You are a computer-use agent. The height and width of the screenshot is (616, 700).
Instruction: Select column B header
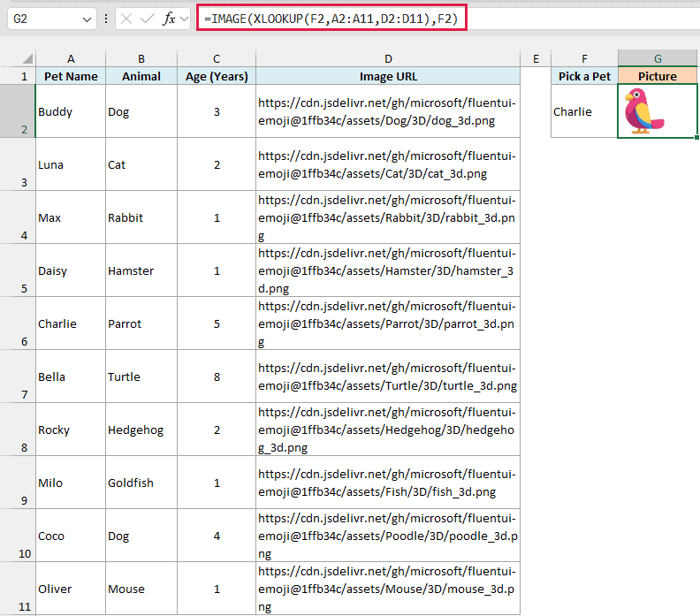(141, 58)
